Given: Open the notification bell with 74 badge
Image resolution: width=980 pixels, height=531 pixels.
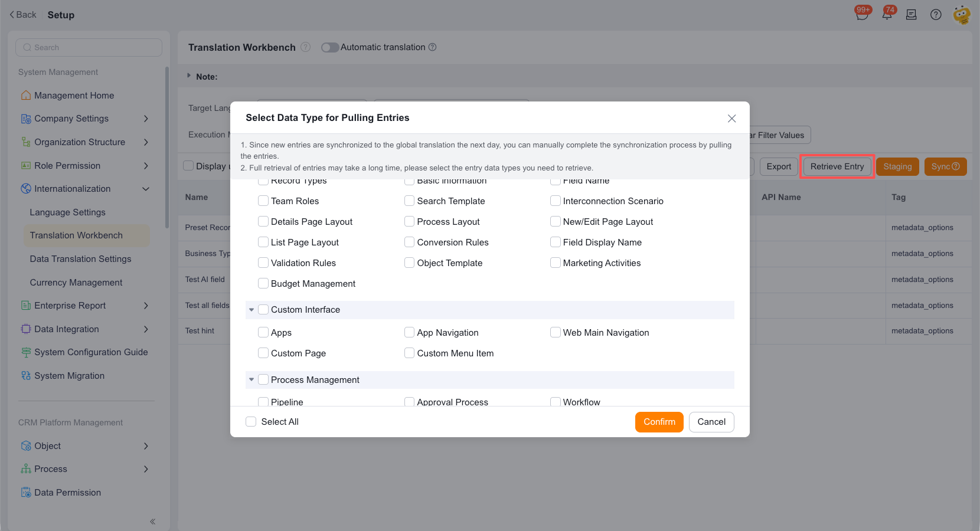Looking at the screenshot, I should (887, 14).
